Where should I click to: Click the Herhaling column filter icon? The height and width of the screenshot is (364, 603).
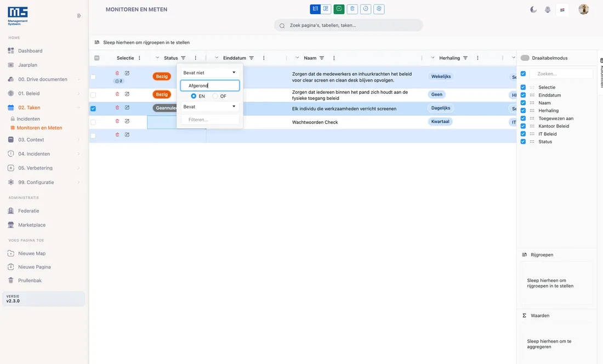coord(465,58)
